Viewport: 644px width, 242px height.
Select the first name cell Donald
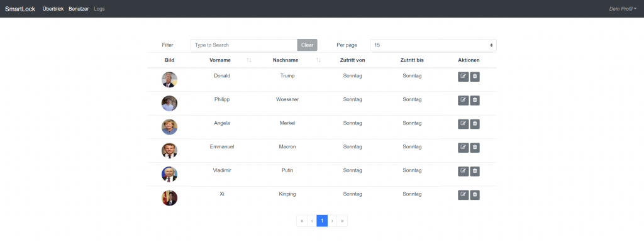222,76
